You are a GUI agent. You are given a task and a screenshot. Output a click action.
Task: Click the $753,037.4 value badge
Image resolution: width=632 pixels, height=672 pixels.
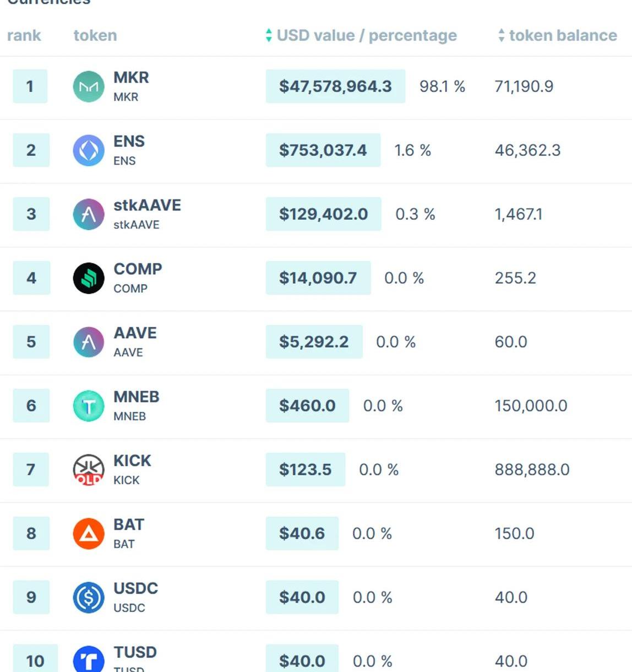coord(323,150)
